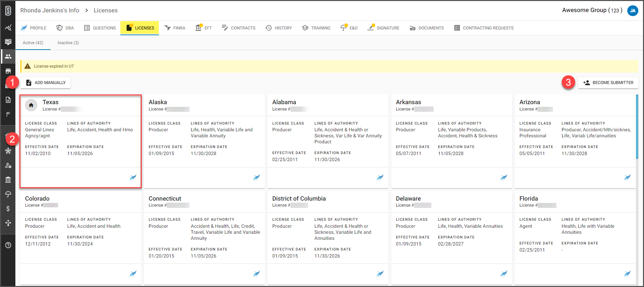Click Delaware expiration date 02/28/2027
644x287 pixels.
[451, 244]
